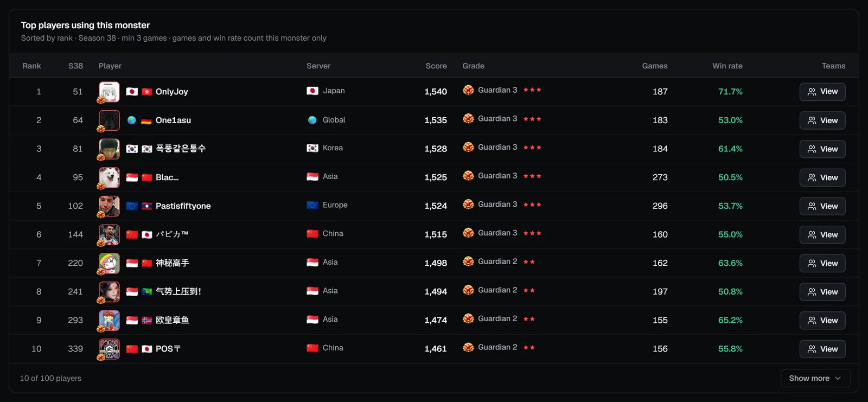Image resolution: width=868 pixels, height=402 pixels.
Task: Click View in the 神秘高手 row
Action: click(x=822, y=263)
